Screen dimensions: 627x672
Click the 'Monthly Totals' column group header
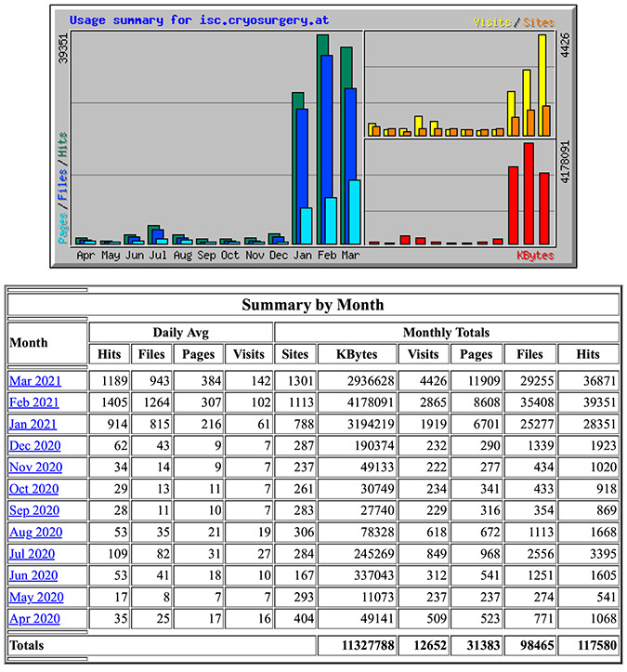[447, 332]
